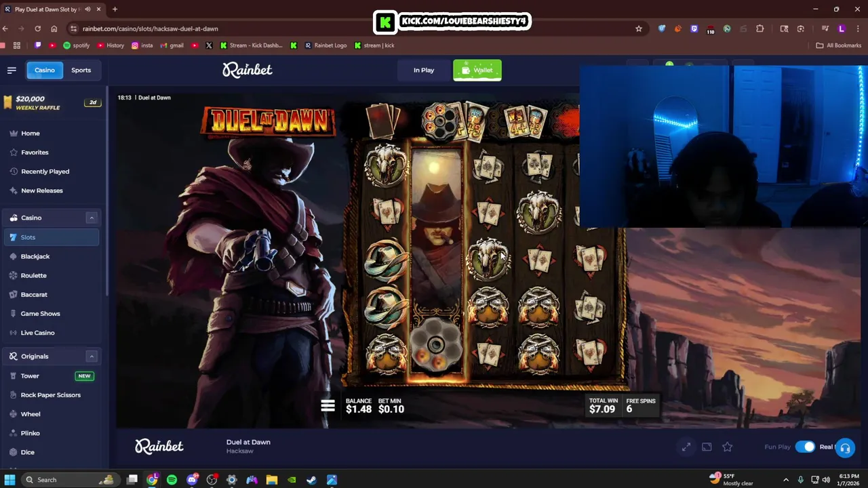Screen dimensions: 868x488
Task: View site information icon in address bar
Action: [x=73, y=28]
